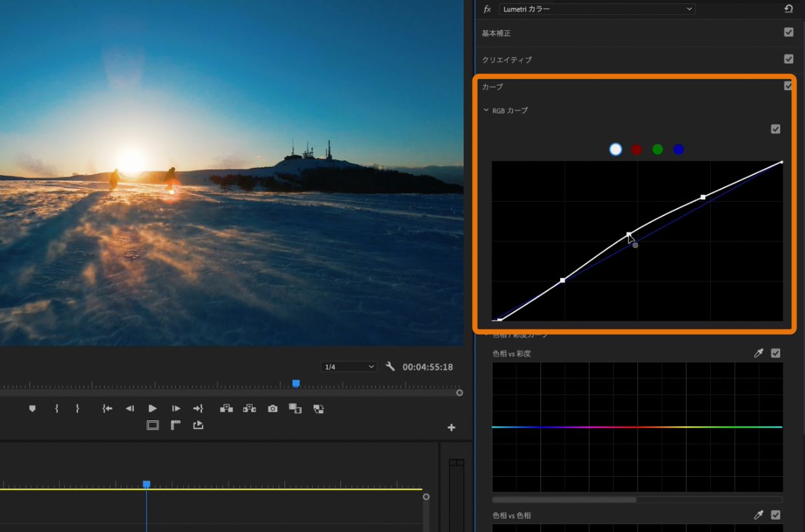Click the カーブ section header
The height and width of the screenshot is (532, 805).
pos(492,86)
